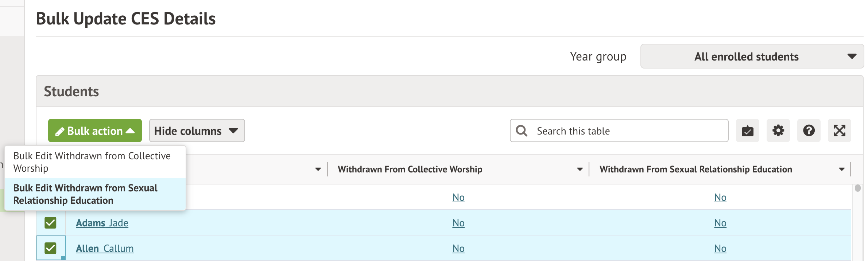
Task: Choose Bulk Edit Withdrawn from Collective Worship
Action: (x=92, y=162)
